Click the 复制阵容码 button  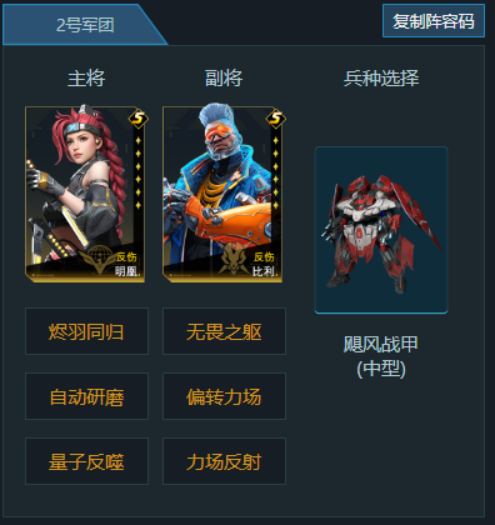click(433, 21)
